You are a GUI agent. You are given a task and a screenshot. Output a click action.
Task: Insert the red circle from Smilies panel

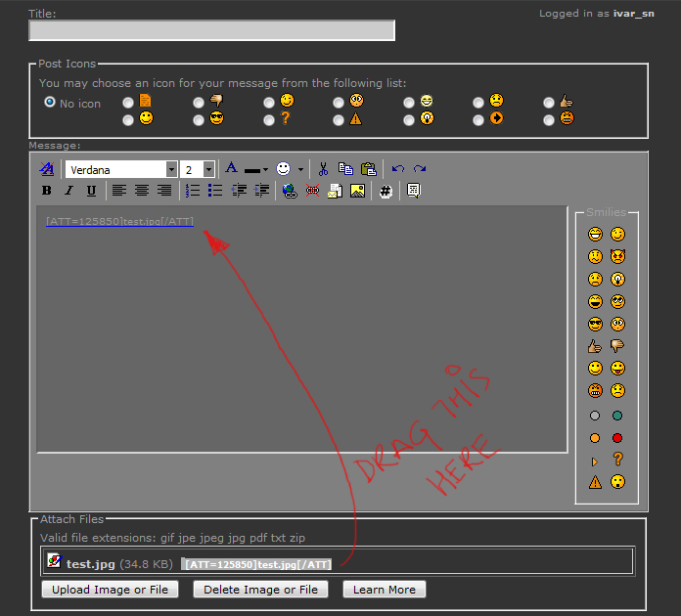tap(617, 438)
